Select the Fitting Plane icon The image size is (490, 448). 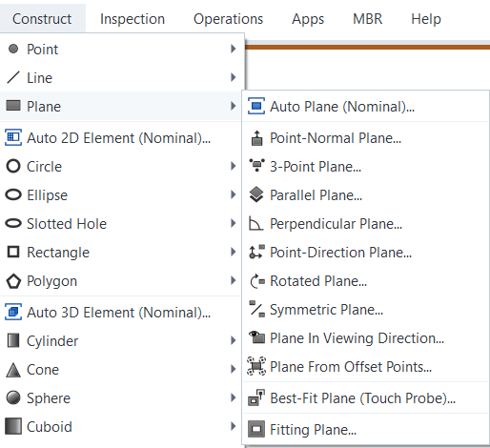pyautogui.click(x=256, y=429)
